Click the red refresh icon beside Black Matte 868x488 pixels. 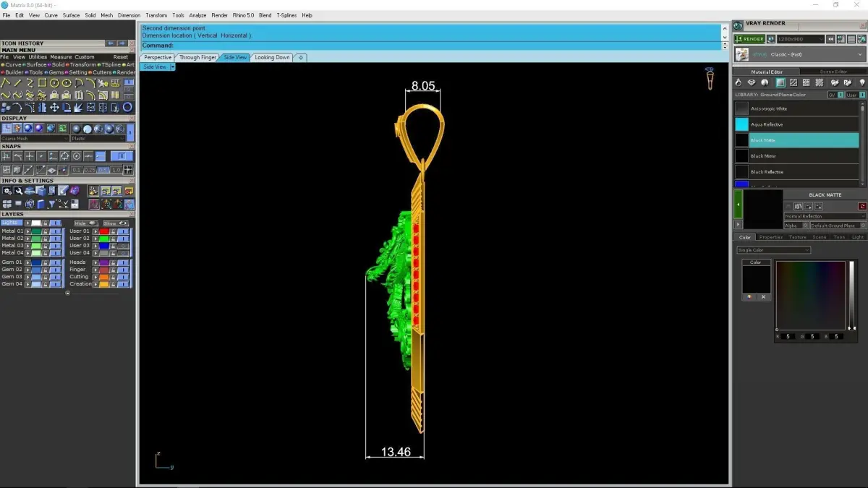(862, 206)
